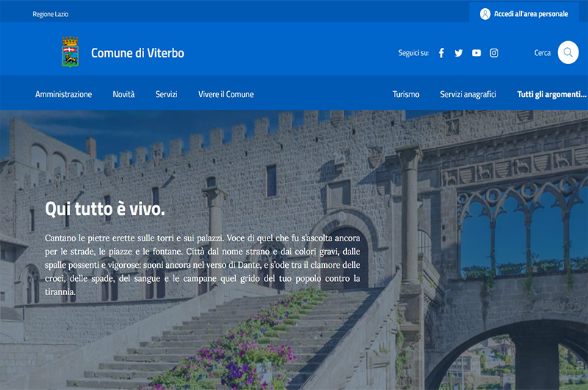Visit the YouTube channel icon
This screenshot has height=390, width=588.
tap(476, 53)
